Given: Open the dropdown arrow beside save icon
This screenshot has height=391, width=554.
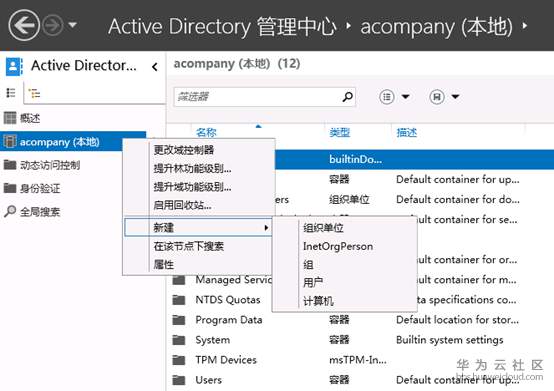Looking at the screenshot, I should click(x=455, y=96).
